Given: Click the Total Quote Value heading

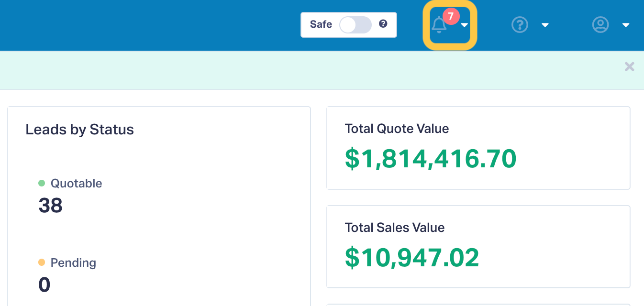Looking at the screenshot, I should (397, 128).
